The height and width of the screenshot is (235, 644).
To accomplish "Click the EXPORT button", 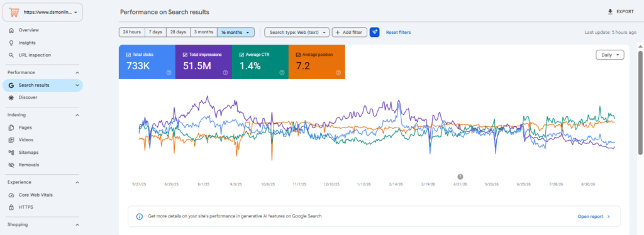I will tap(621, 12).
